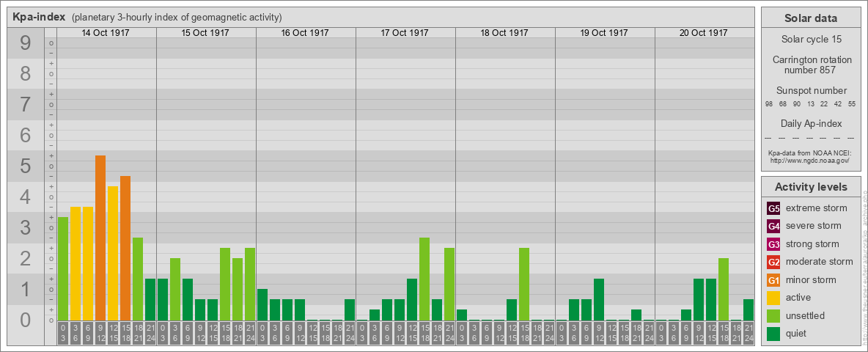Select the G2 moderate storm badge
The height and width of the screenshot is (352, 868).
point(773,262)
